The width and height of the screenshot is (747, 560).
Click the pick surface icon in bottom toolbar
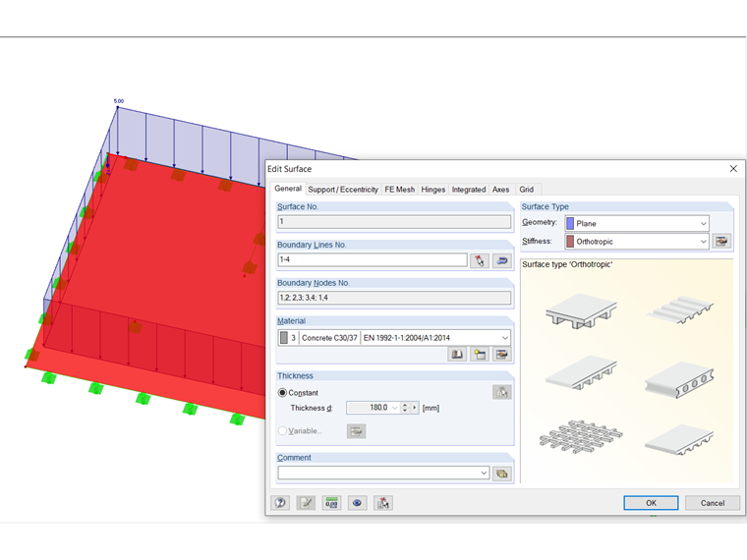point(383,503)
